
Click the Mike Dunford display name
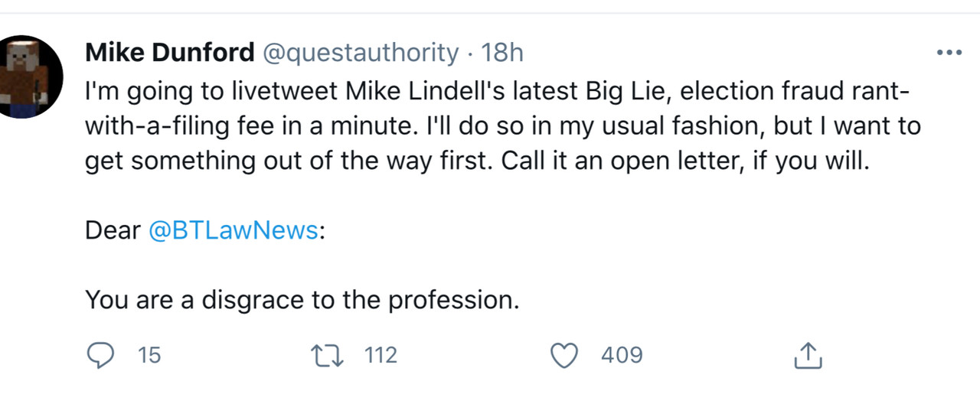click(169, 53)
